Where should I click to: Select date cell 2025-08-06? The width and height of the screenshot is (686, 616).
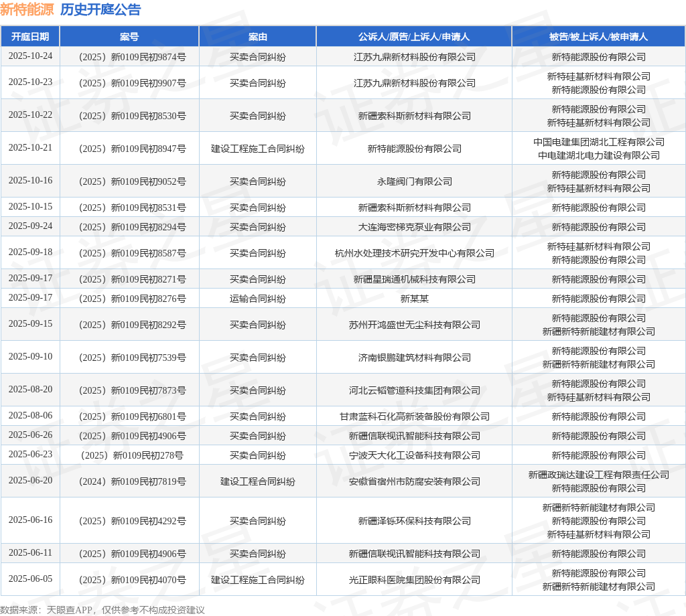coord(30,415)
